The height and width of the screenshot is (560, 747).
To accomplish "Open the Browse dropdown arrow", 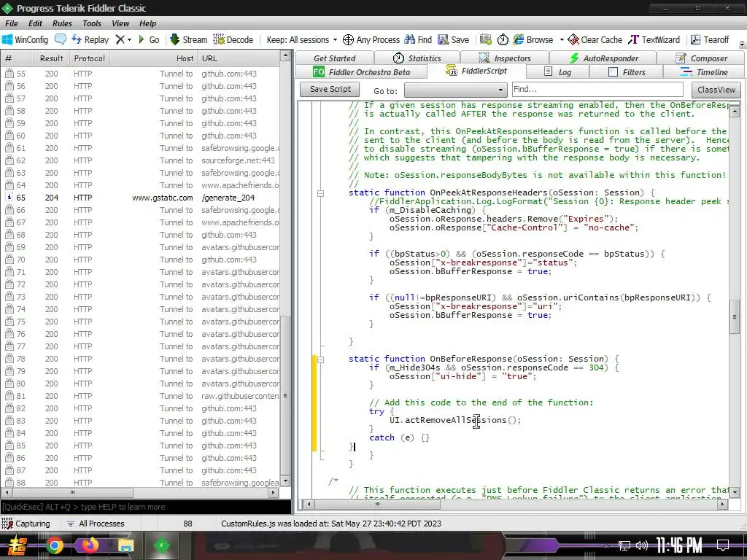I will pyautogui.click(x=562, y=39).
